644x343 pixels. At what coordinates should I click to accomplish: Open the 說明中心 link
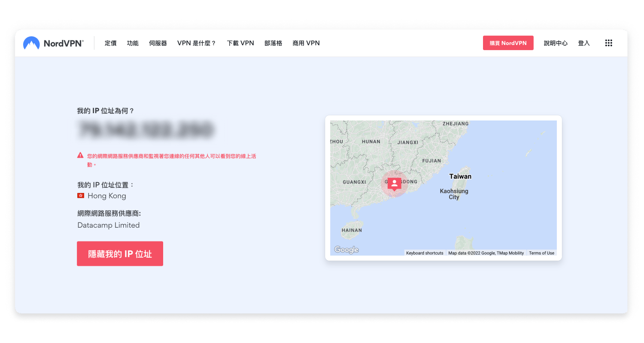pyautogui.click(x=556, y=43)
